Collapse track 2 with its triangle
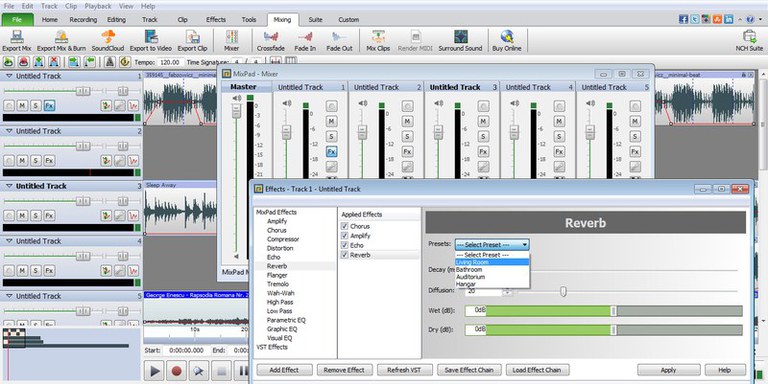 [x=9, y=131]
